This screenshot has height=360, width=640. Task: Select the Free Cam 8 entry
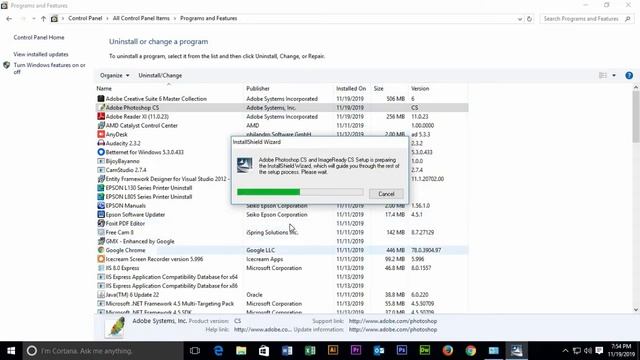[120, 232]
